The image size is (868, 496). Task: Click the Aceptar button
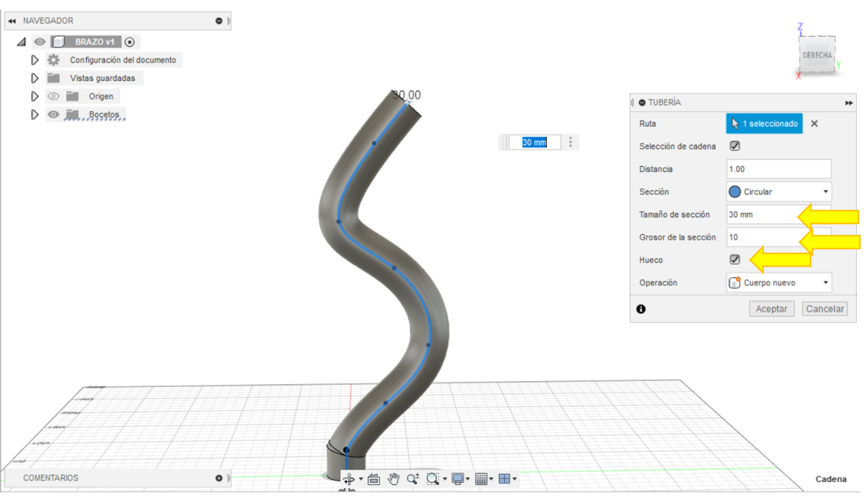click(x=771, y=309)
